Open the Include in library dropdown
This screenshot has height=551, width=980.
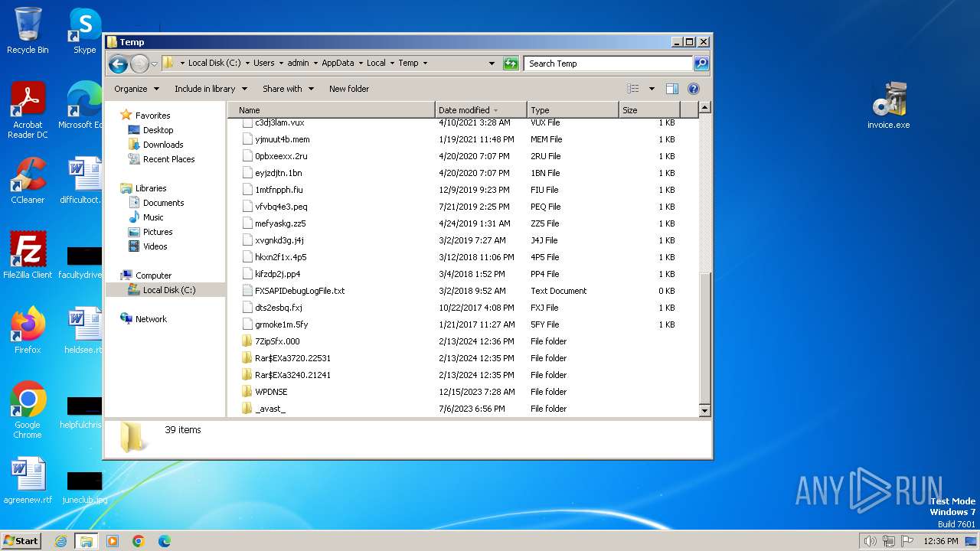pyautogui.click(x=211, y=89)
